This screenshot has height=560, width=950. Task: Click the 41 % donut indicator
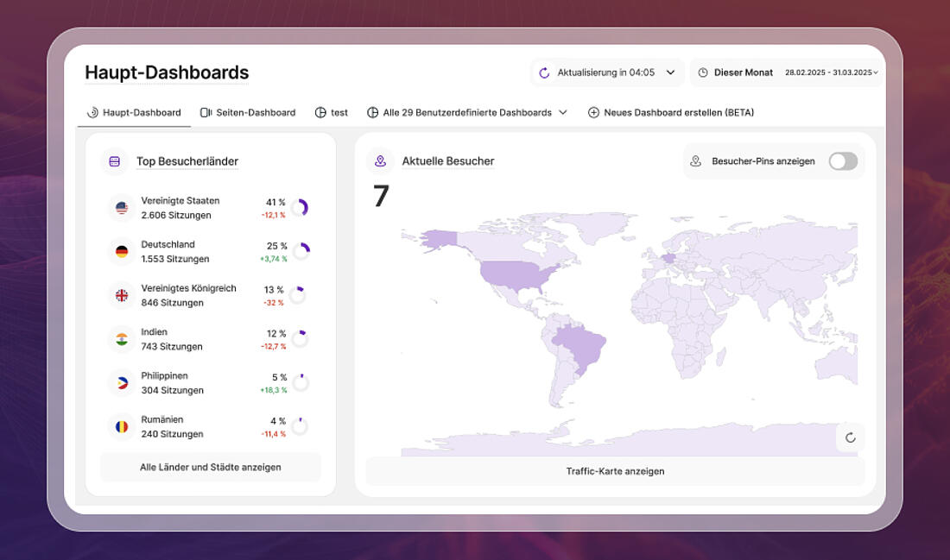(300, 208)
